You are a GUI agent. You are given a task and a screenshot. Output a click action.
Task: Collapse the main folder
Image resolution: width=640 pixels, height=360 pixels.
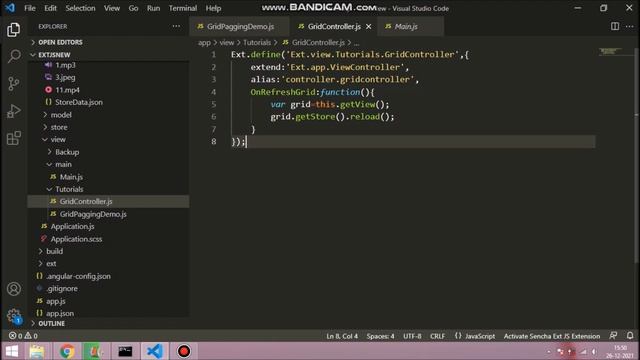[63, 164]
